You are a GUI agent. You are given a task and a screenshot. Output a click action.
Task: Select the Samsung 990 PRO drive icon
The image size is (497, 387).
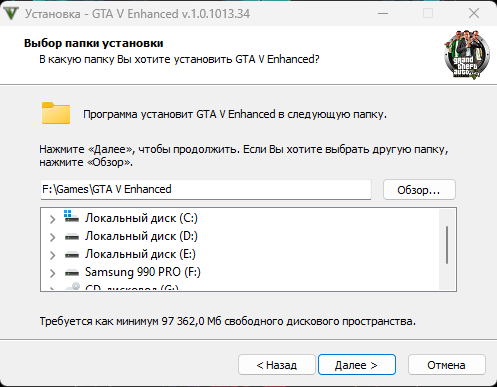tap(72, 273)
